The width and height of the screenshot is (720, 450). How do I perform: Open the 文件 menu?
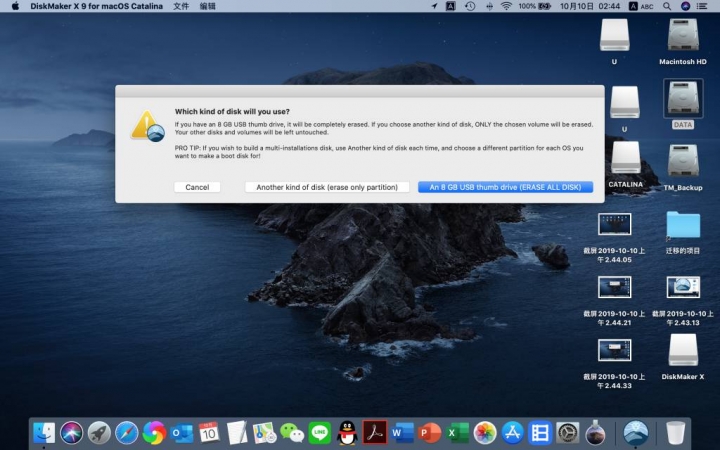pos(181,6)
